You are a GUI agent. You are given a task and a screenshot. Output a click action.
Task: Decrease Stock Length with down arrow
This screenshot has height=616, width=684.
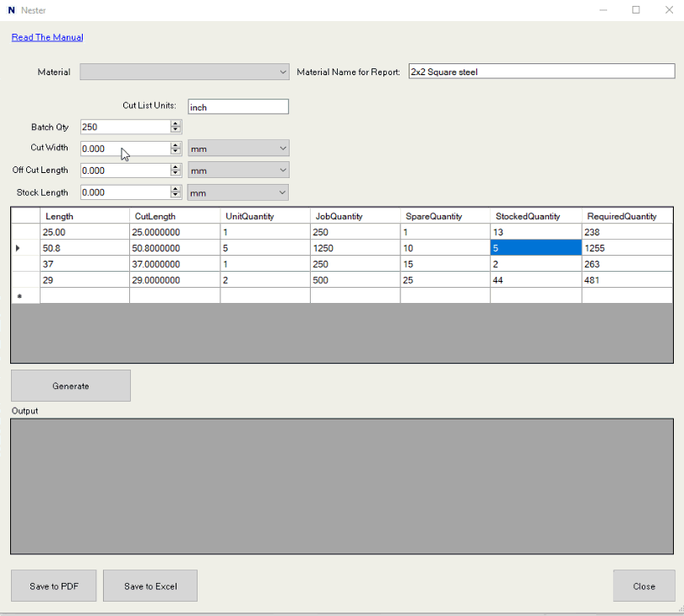[x=176, y=195]
